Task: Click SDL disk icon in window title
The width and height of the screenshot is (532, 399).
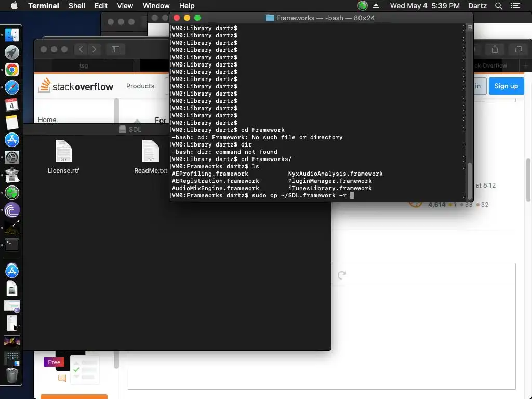Action: pyautogui.click(x=123, y=129)
